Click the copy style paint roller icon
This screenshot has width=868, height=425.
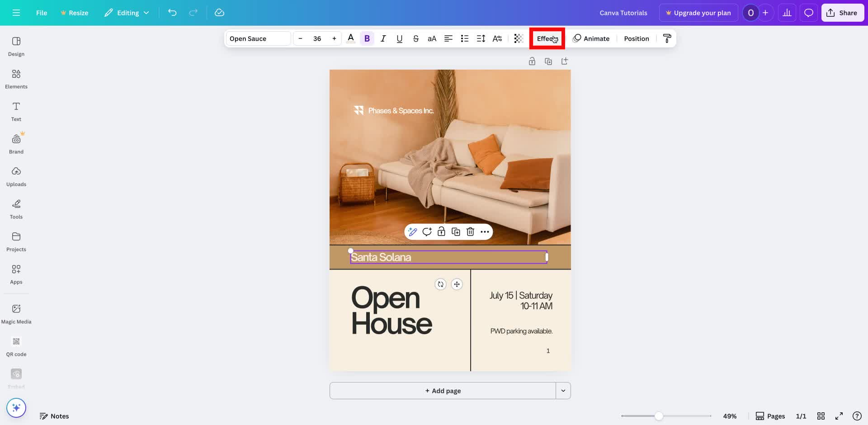(667, 38)
